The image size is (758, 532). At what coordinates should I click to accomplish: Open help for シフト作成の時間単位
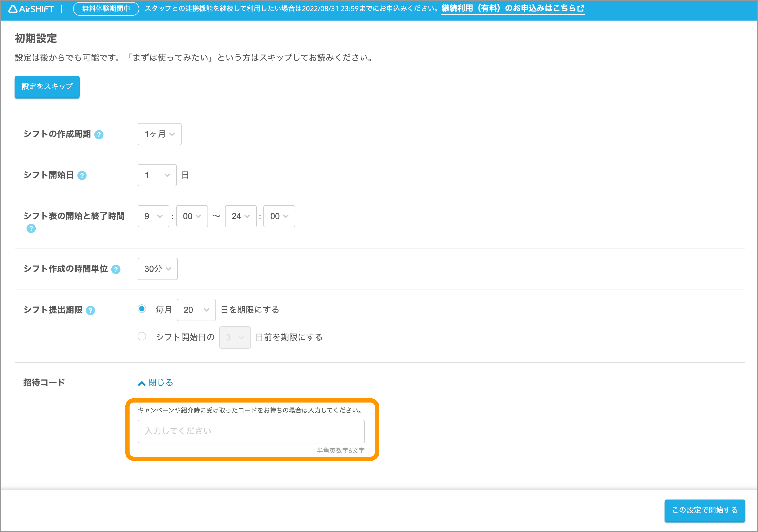[x=116, y=270]
